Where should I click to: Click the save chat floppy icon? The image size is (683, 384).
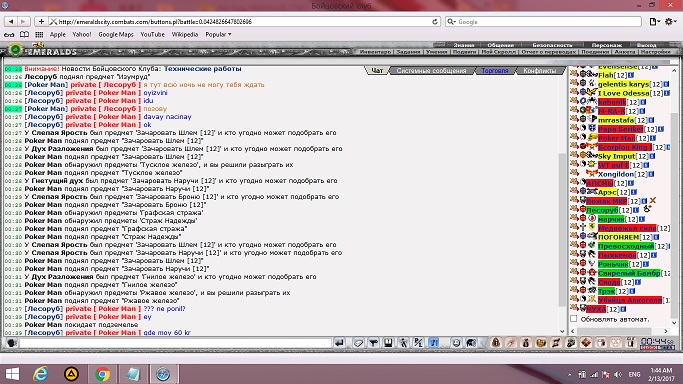tap(388, 343)
